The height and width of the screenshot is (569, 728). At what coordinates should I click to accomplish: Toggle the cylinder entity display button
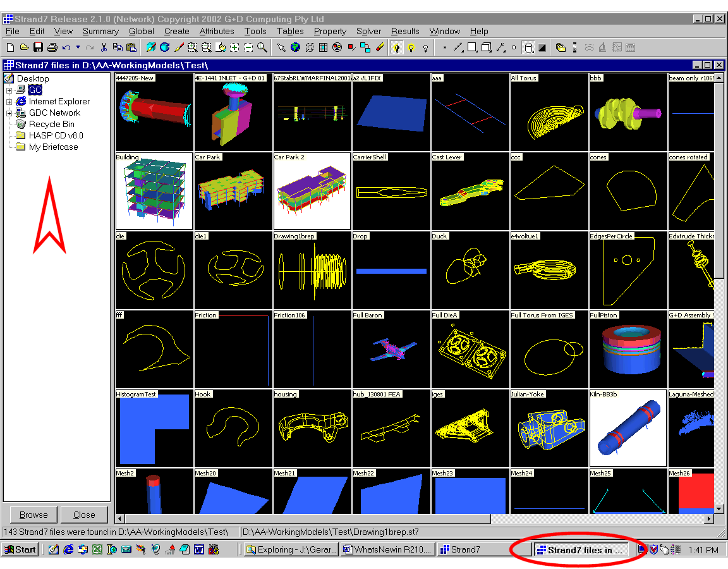click(529, 47)
